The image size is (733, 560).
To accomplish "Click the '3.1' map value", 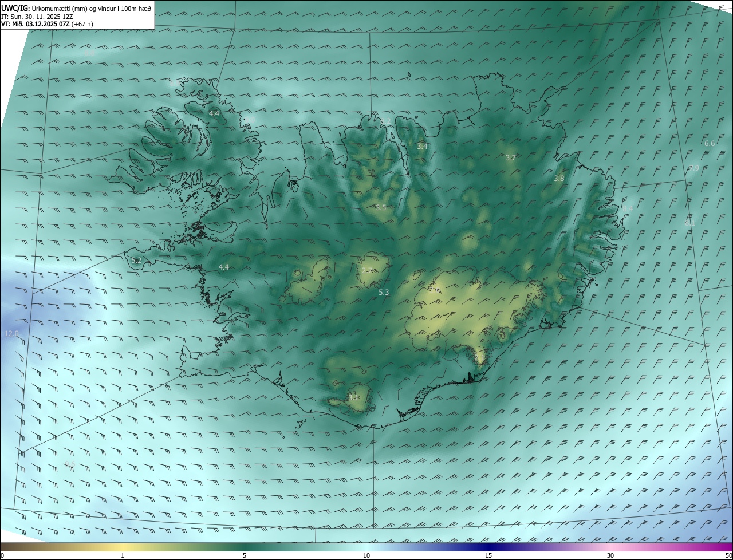I will [x=353, y=397].
